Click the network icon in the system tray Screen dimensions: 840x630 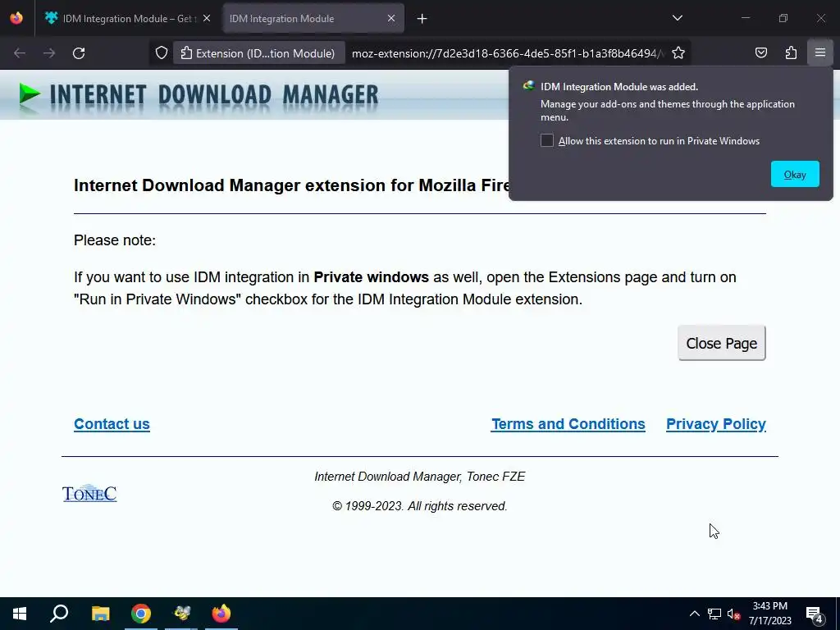[x=714, y=614]
